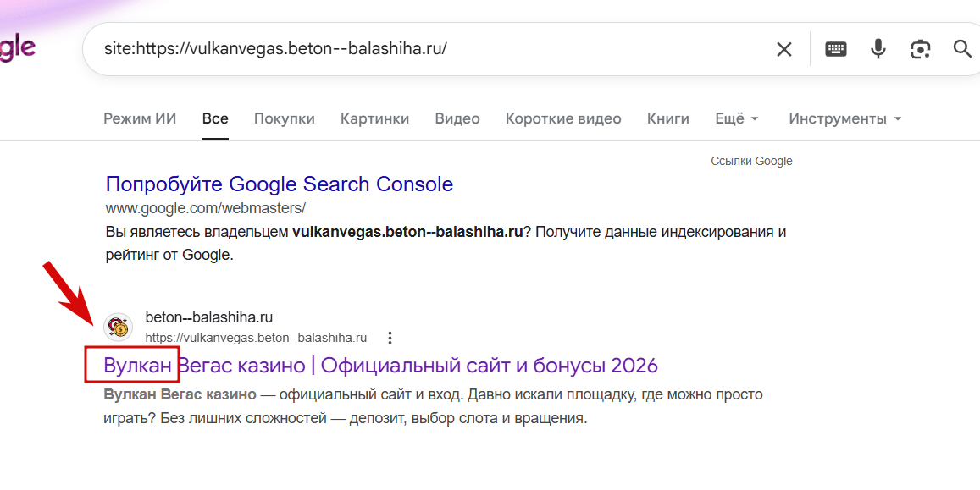
Task: Click the Ссылки Google label
Action: [751, 161]
